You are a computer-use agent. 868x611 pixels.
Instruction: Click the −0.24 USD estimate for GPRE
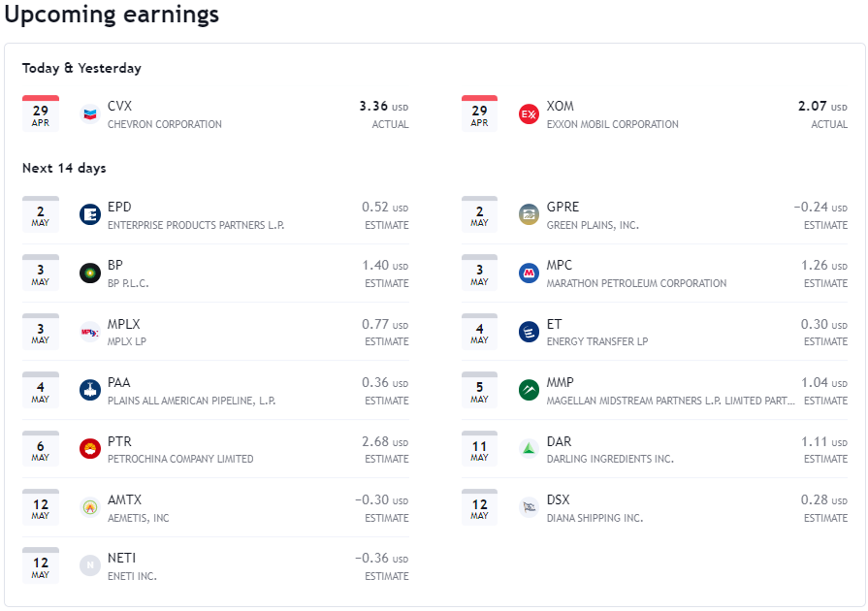[820, 207]
